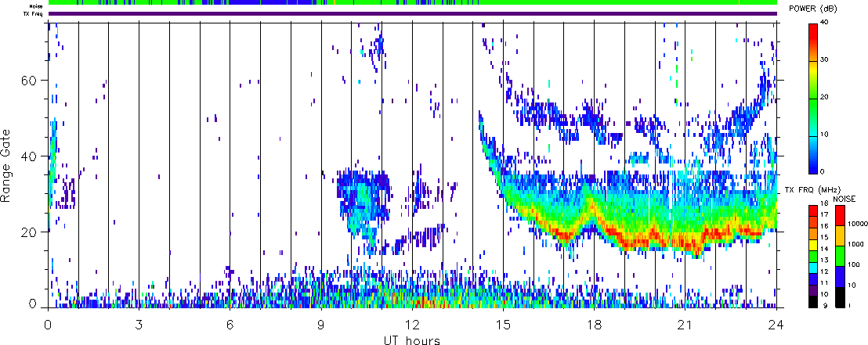Select the red top swatch of the NOISE scale

839,215
